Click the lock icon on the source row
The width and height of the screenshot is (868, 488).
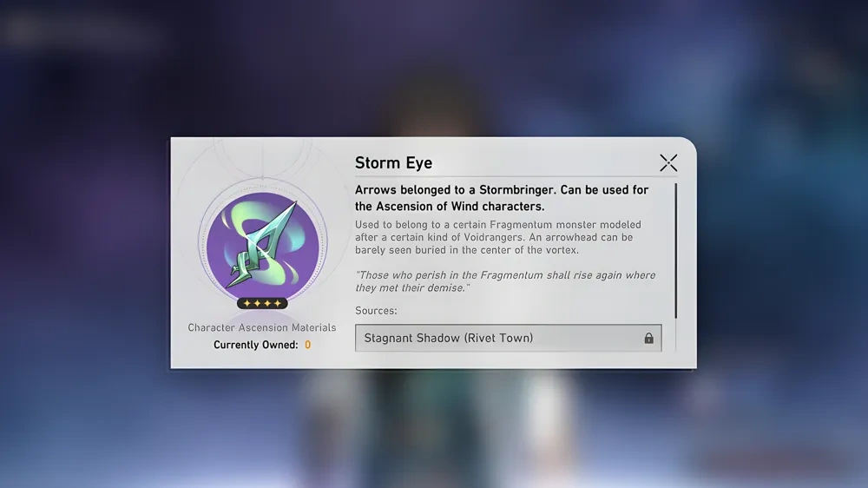click(648, 338)
